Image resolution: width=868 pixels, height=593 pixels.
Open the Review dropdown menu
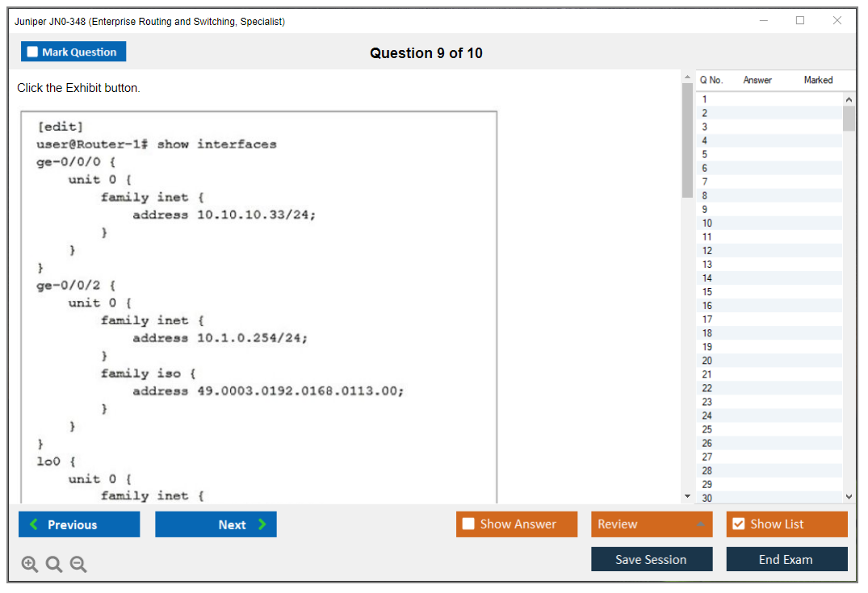[652, 524]
